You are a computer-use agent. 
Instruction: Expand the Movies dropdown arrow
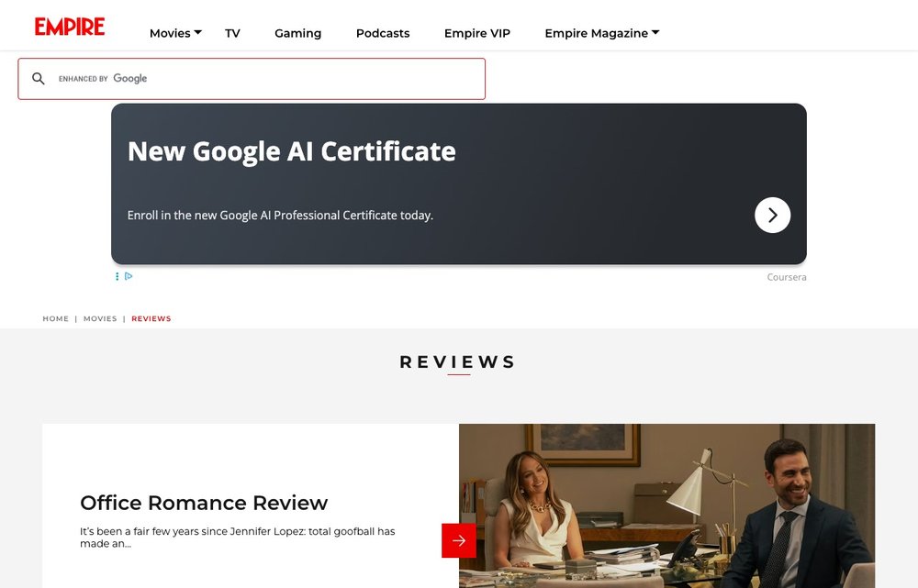(198, 32)
